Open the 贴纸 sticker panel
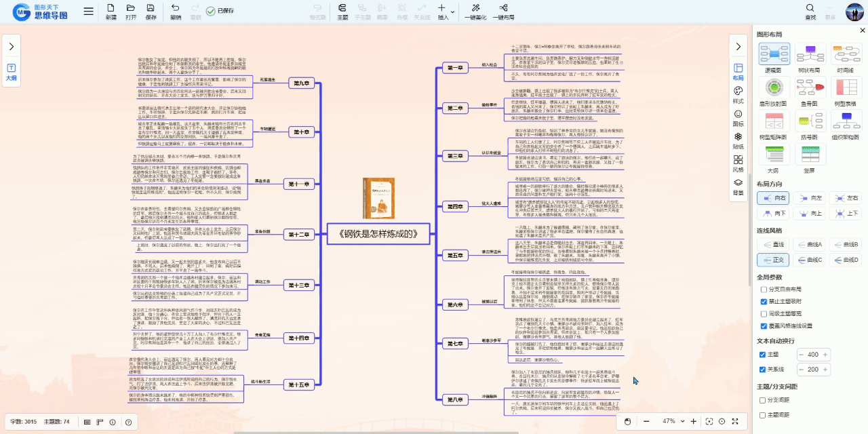Screen dimensions: 868x434 point(738,141)
